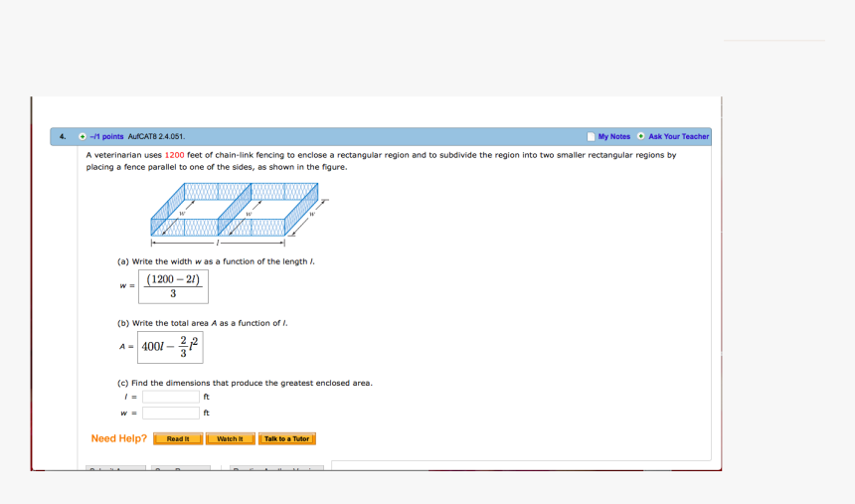Click the Need Help? label
Viewport: 855px width, 504px height.
click(x=119, y=438)
